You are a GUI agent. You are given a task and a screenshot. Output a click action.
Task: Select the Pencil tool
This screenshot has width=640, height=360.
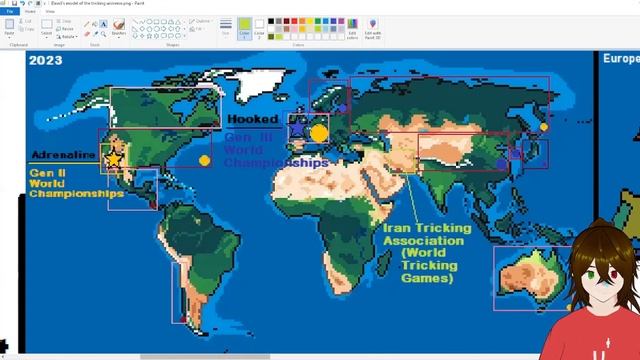87,24
